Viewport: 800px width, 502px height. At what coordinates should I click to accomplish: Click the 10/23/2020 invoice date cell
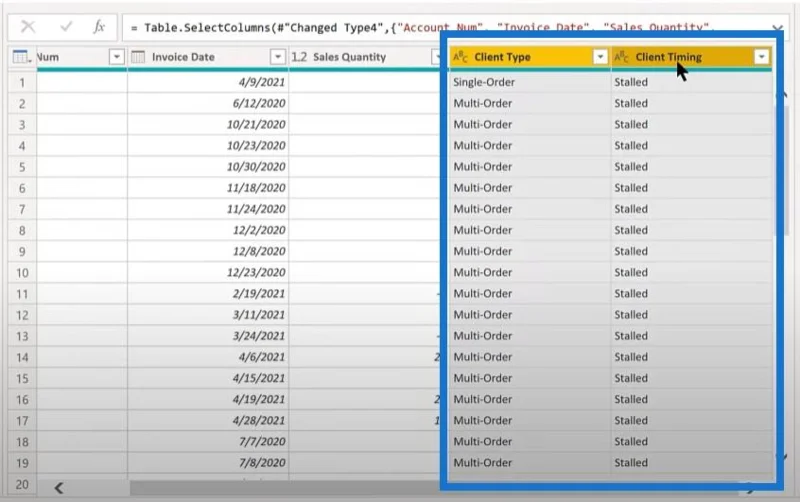(208, 145)
